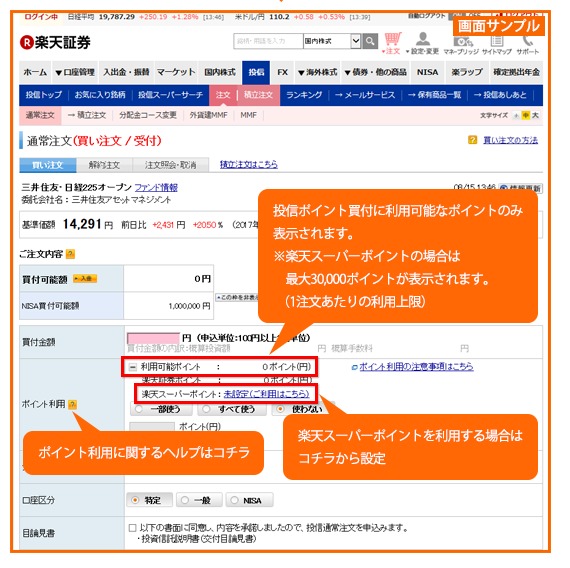Switch to the 買い注文 tab
This screenshot has width=570, height=568.
tap(48, 166)
